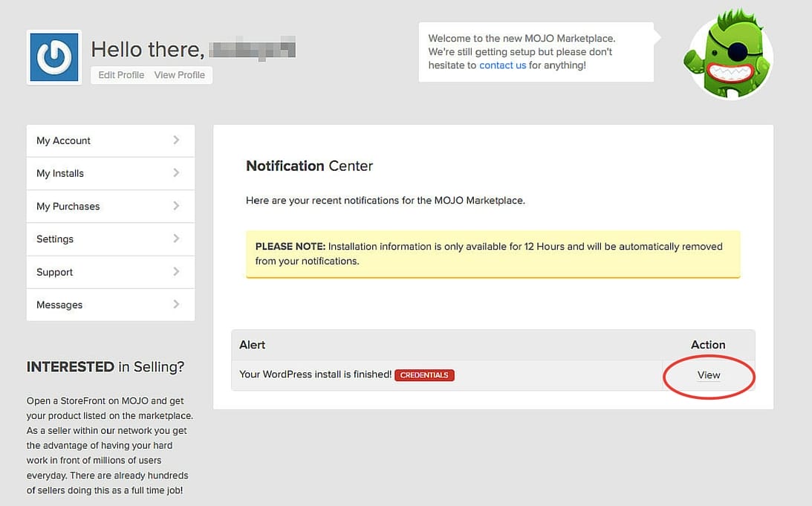Screen dimensions: 812x506
Task: Click the Notification Center heading
Action: [309, 166]
